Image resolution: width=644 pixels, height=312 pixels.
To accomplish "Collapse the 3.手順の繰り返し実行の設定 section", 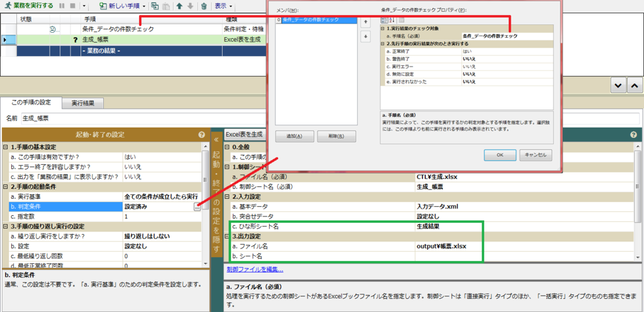I will point(5,226).
